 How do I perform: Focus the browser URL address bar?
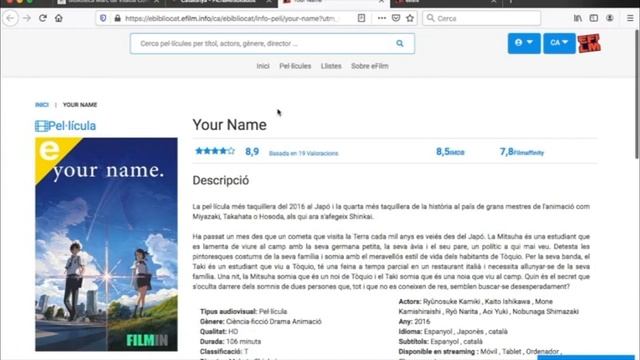pyautogui.click(x=231, y=18)
